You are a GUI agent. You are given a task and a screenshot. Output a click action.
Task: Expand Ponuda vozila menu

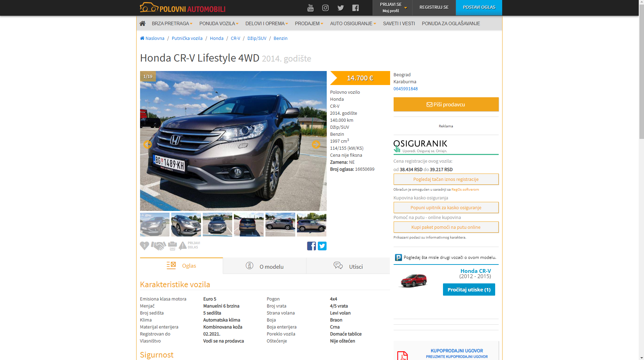click(x=219, y=23)
